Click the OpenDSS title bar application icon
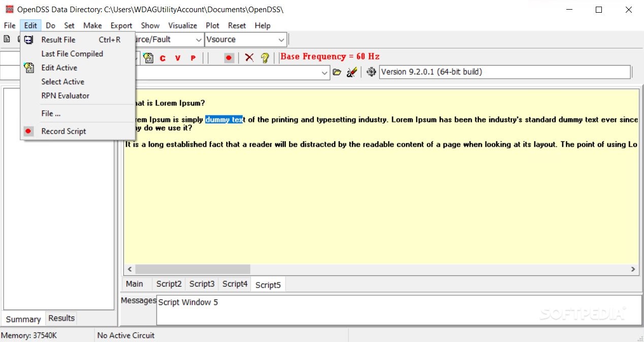The image size is (644, 342). click(x=9, y=9)
